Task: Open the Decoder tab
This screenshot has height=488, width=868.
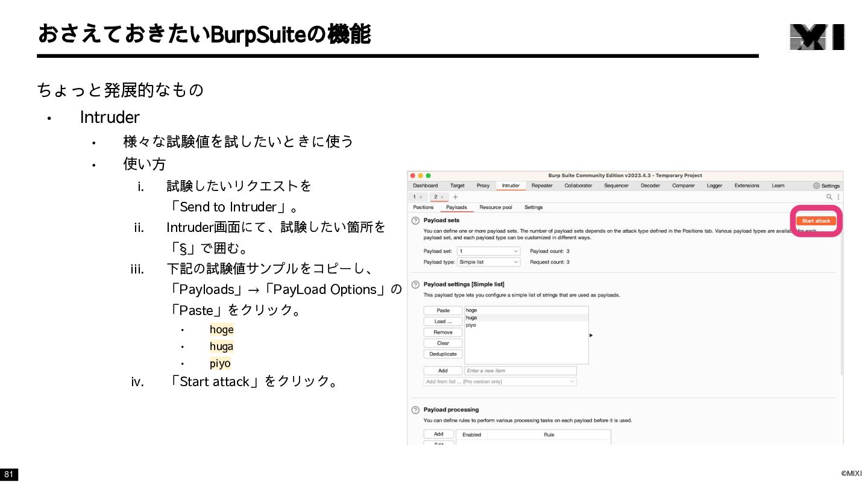Action: 650,186
